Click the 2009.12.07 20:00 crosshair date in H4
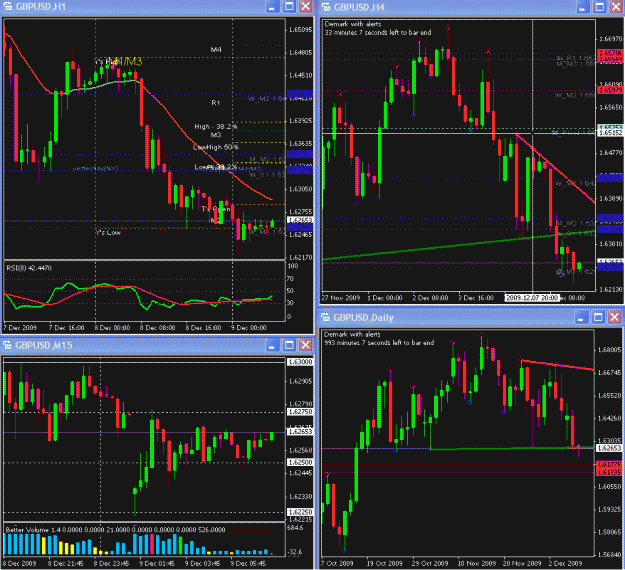 pos(531,298)
